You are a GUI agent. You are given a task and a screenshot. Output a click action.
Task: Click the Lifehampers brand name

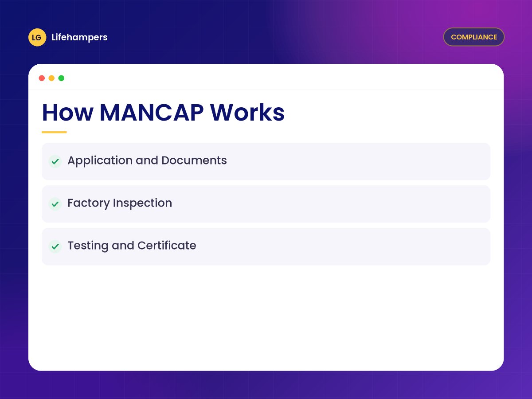(x=79, y=37)
